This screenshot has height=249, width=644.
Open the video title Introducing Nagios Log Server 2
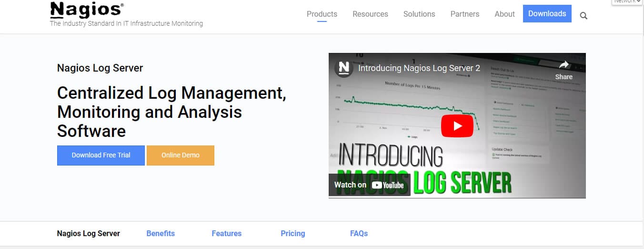tap(419, 68)
